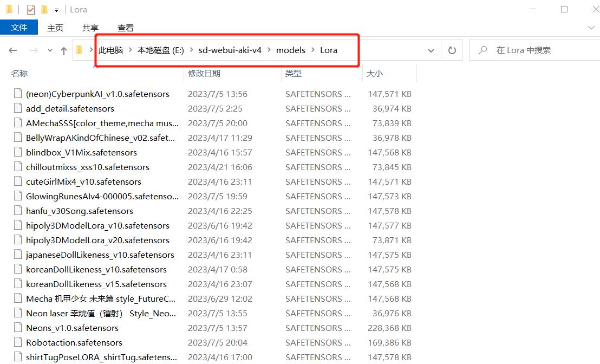
Task: Refresh the Lora folder view
Action: 452,50
